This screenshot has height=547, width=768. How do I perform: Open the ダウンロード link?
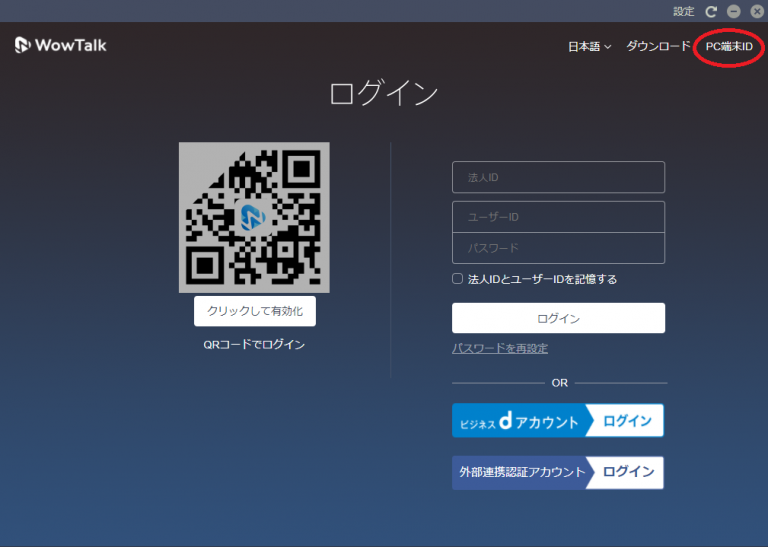[658, 46]
